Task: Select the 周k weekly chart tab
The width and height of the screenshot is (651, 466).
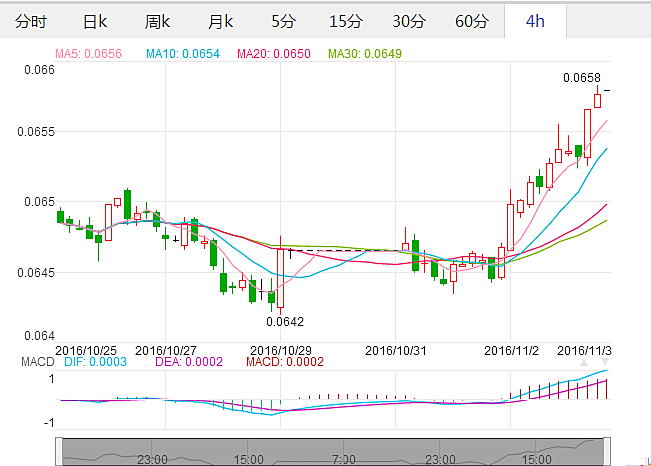Action: click(x=157, y=20)
